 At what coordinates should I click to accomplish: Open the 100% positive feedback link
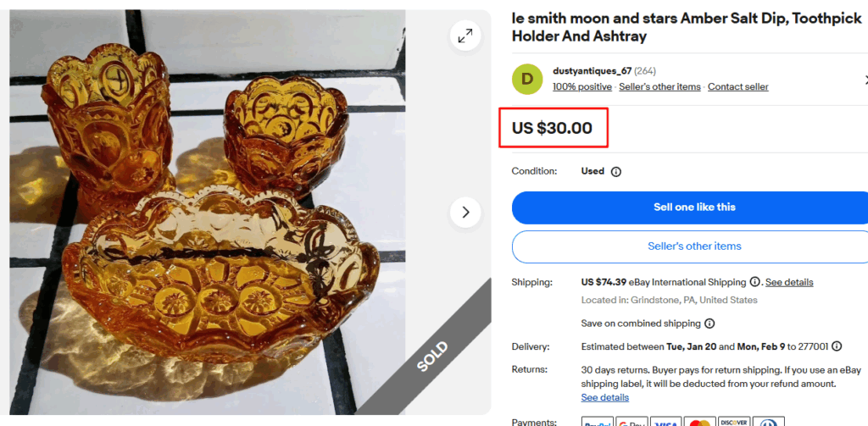tap(582, 86)
